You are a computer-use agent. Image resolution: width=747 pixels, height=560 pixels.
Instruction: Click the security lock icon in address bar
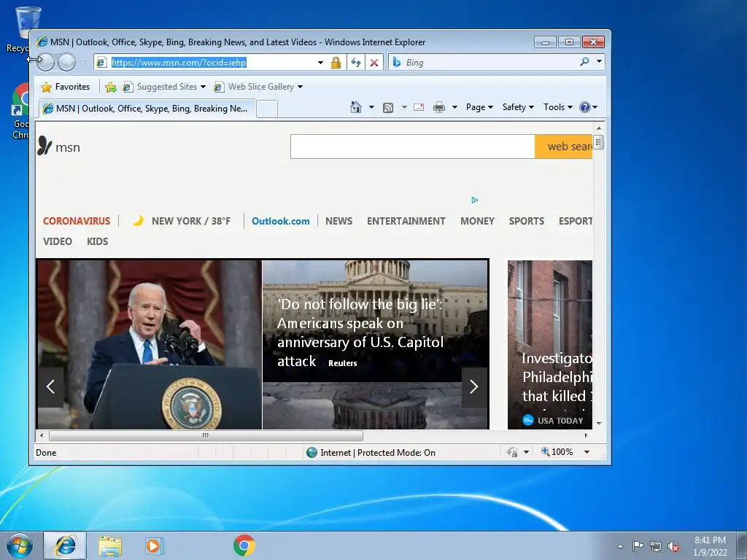point(336,63)
